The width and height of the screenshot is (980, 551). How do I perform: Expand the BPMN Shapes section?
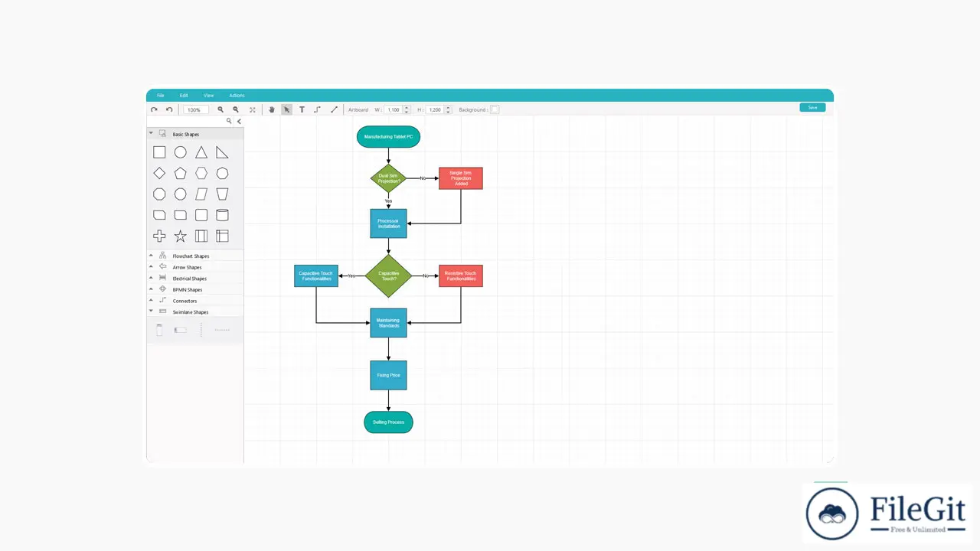(195, 289)
